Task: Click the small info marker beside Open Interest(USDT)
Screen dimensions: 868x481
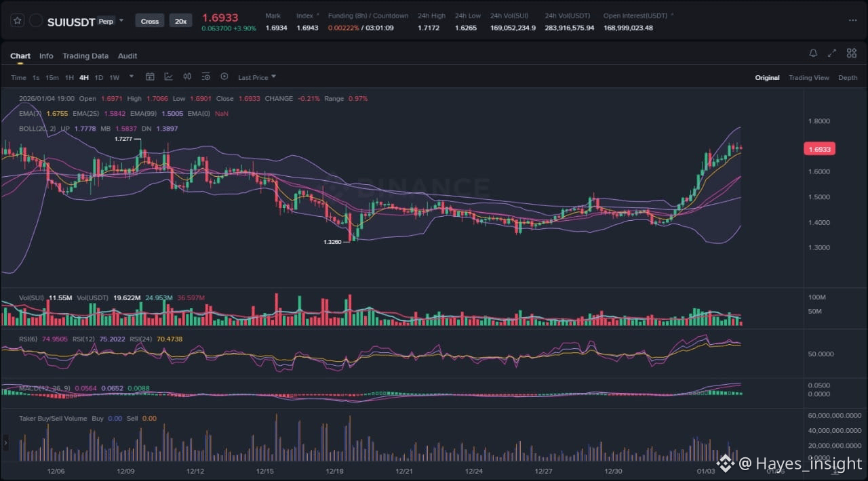Action: point(672,14)
